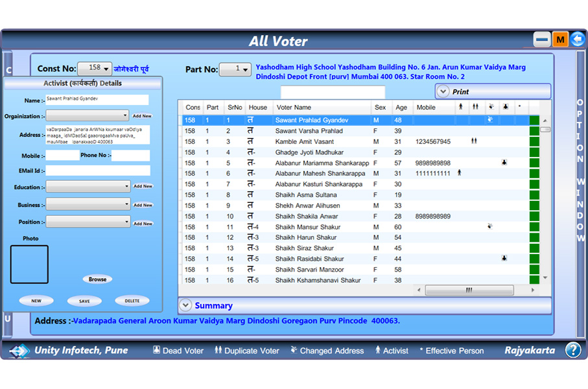
Task: Click the Duplicate Voter column header icon
Action: 475,107
